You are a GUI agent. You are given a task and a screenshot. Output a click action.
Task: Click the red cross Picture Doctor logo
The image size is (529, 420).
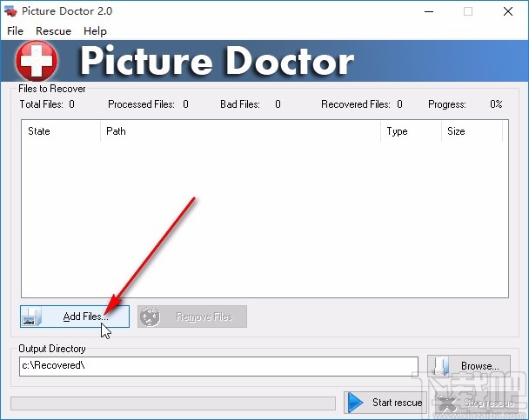pyautogui.click(x=37, y=61)
